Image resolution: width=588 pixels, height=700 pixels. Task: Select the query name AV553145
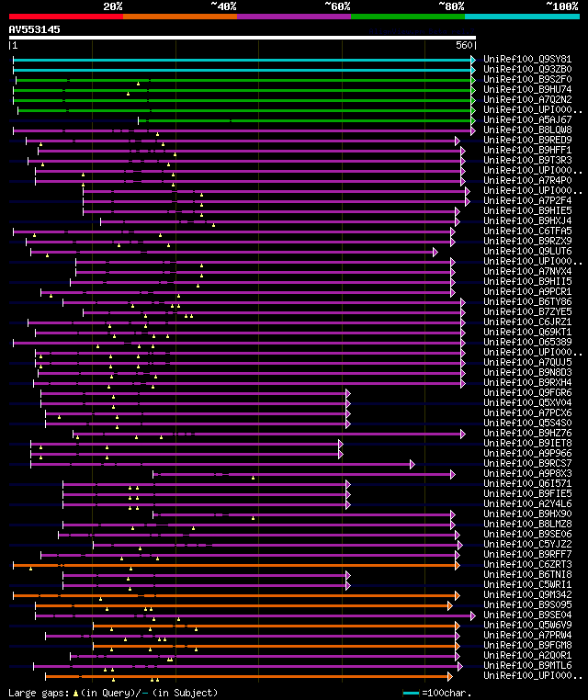(34, 29)
